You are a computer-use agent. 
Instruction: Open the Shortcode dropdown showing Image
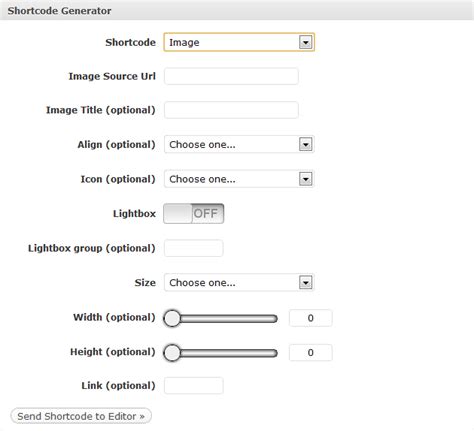click(x=239, y=42)
